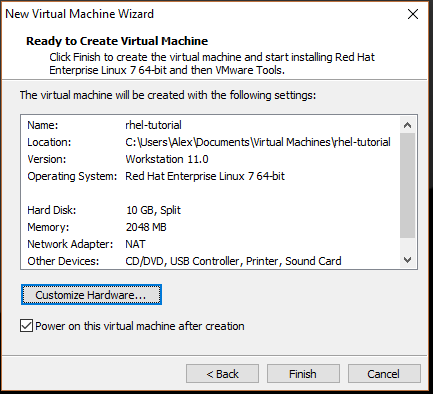
Task: Select the Operating System row
Action: click(x=210, y=176)
